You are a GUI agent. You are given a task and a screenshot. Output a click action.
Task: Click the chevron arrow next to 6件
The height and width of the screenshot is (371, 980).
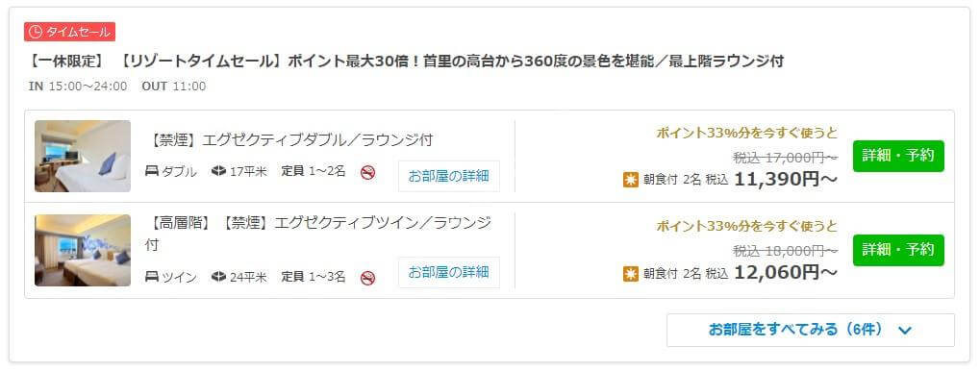coord(905,331)
